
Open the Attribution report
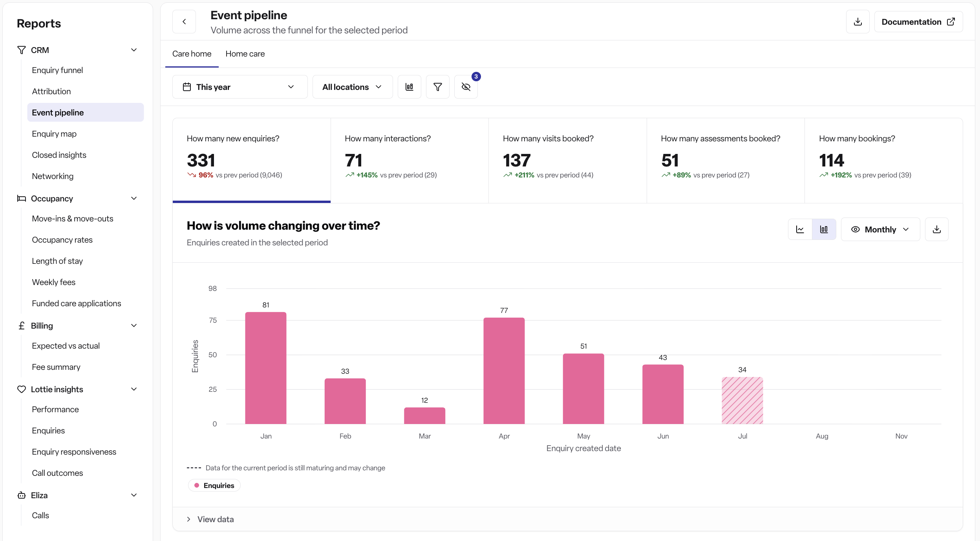pos(86,91)
